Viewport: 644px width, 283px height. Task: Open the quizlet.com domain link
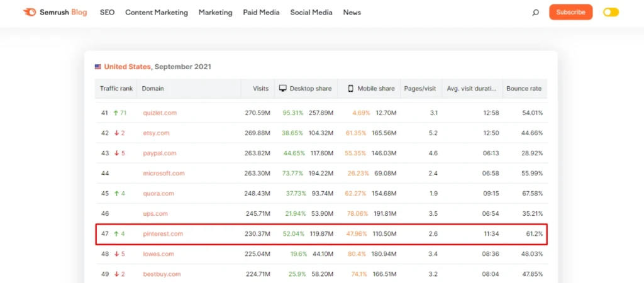tap(160, 113)
